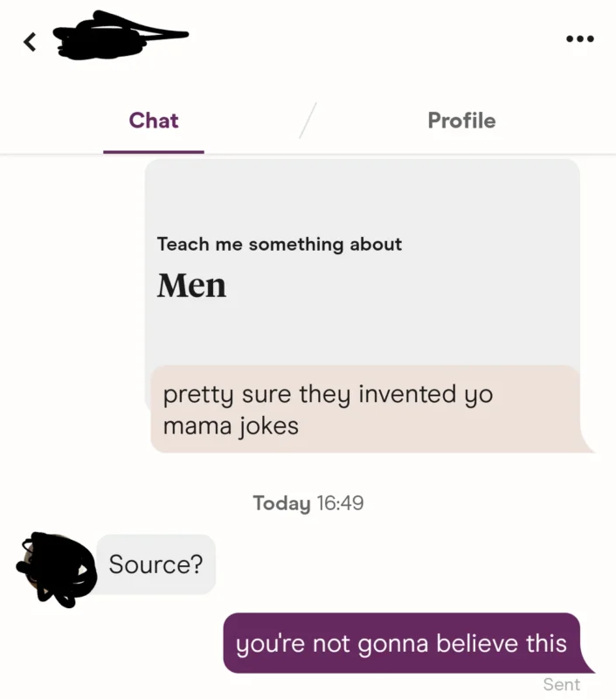The image size is (616, 699).
Task: Click the '16:49' time text
Action: tap(340, 503)
